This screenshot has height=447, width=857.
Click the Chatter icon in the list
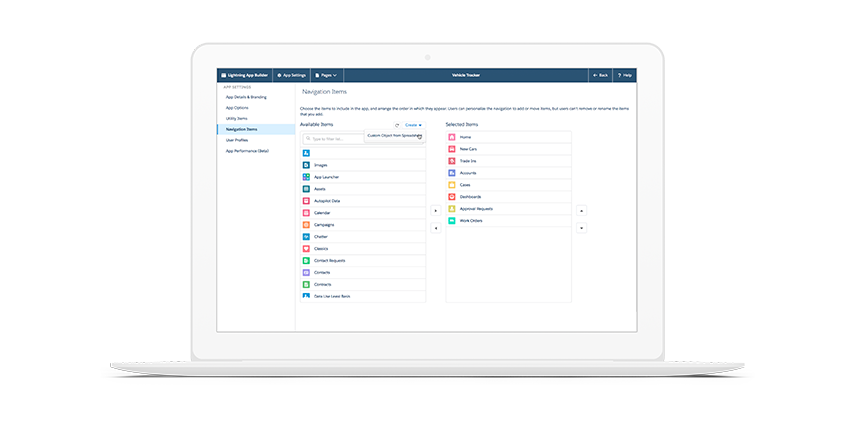coord(307,237)
